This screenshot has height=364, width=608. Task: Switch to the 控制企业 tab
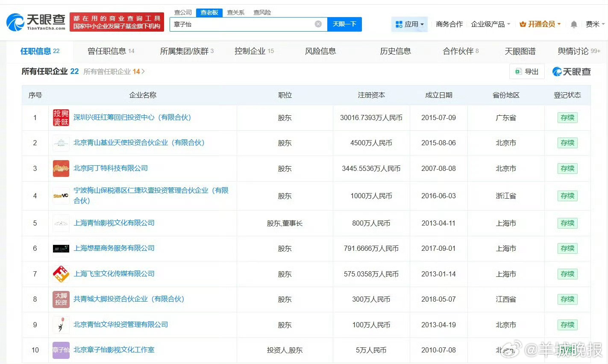254,51
